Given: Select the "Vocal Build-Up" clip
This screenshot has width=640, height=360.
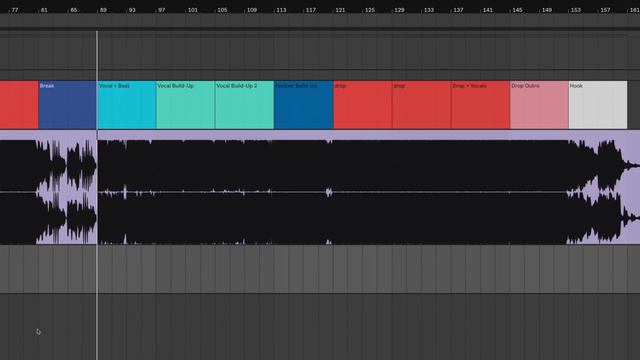Looking at the screenshot, I should [186, 105].
